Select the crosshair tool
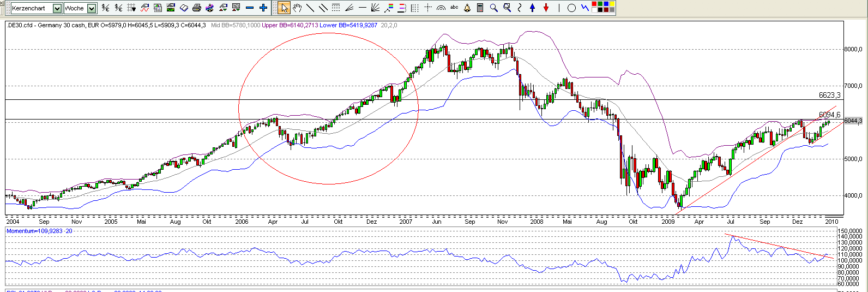 click(x=428, y=8)
